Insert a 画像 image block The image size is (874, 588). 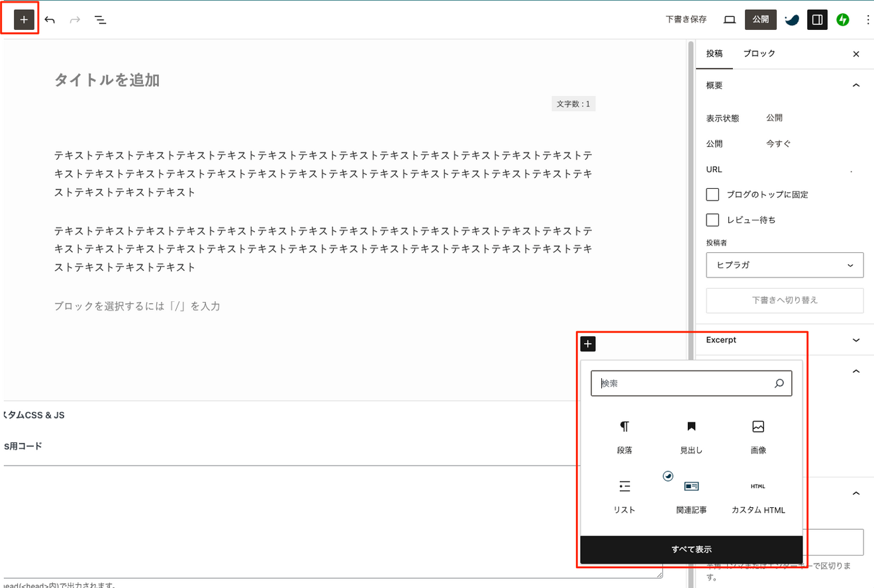(x=758, y=437)
